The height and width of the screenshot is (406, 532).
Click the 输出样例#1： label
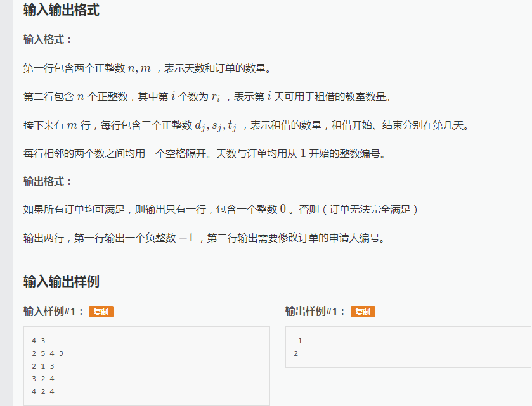[316, 311]
